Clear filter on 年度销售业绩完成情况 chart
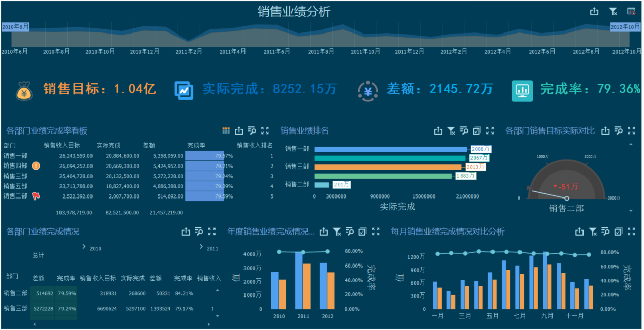 pos(337,232)
